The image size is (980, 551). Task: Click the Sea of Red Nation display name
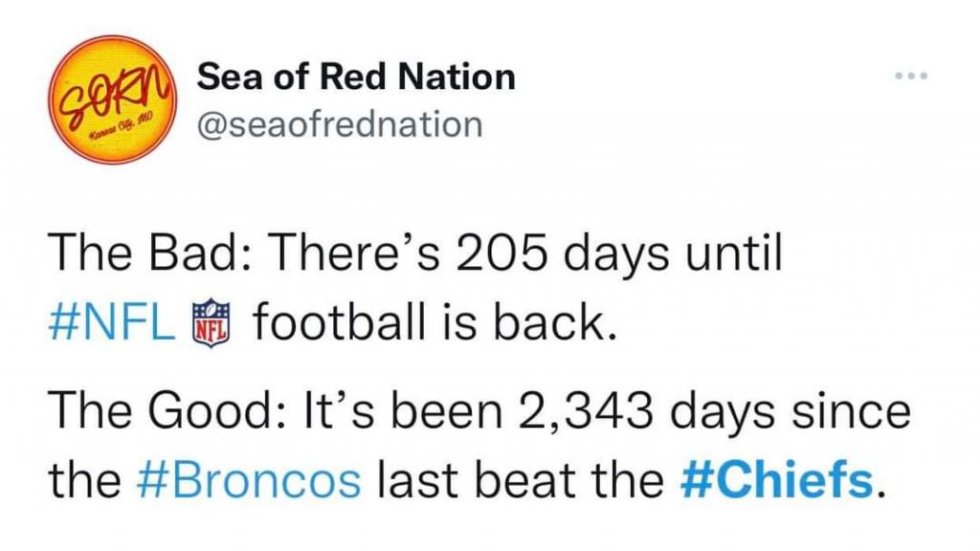click(356, 77)
